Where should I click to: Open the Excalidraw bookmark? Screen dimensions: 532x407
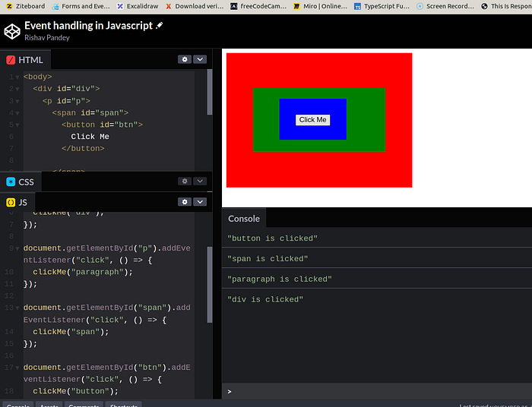(x=138, y=6)
